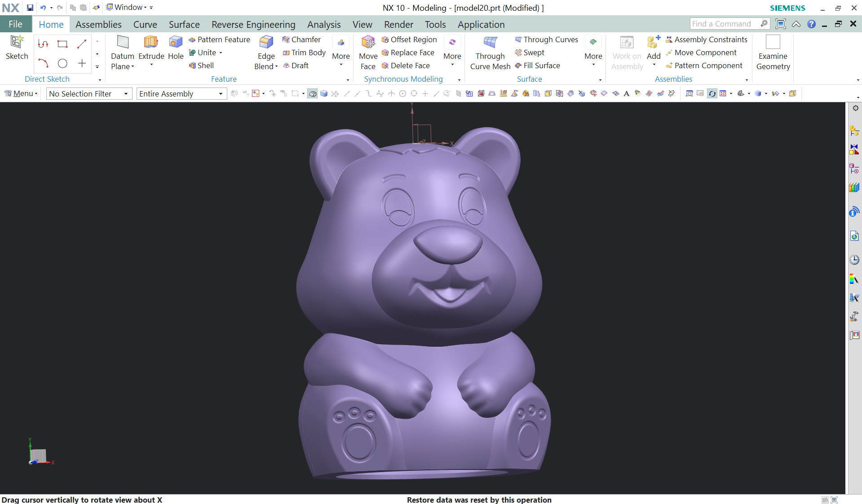Switch to the Analysis ribbon tab
Image resolution: width=862 pixels, height=504 pixels.
pyautogui.click(x=323, y=25)
